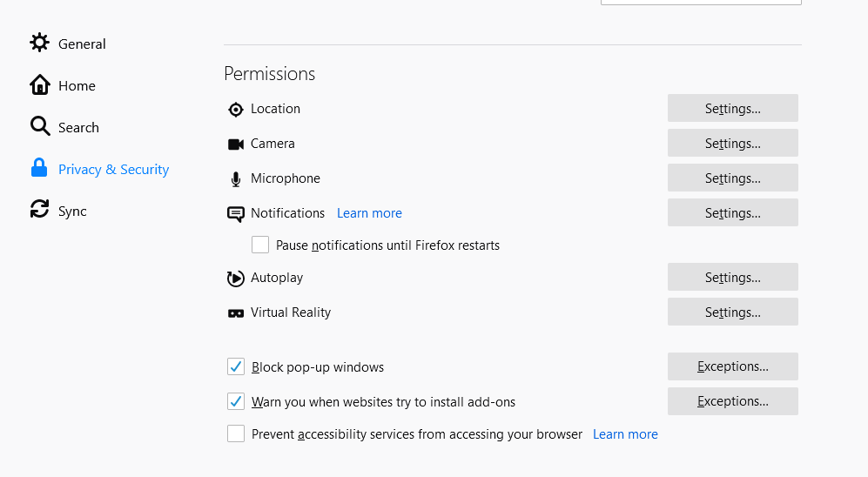Uncheck Block pop-up windows
Image resolution: width=868 pixels, height=477 pixels.
click(236, 366)
